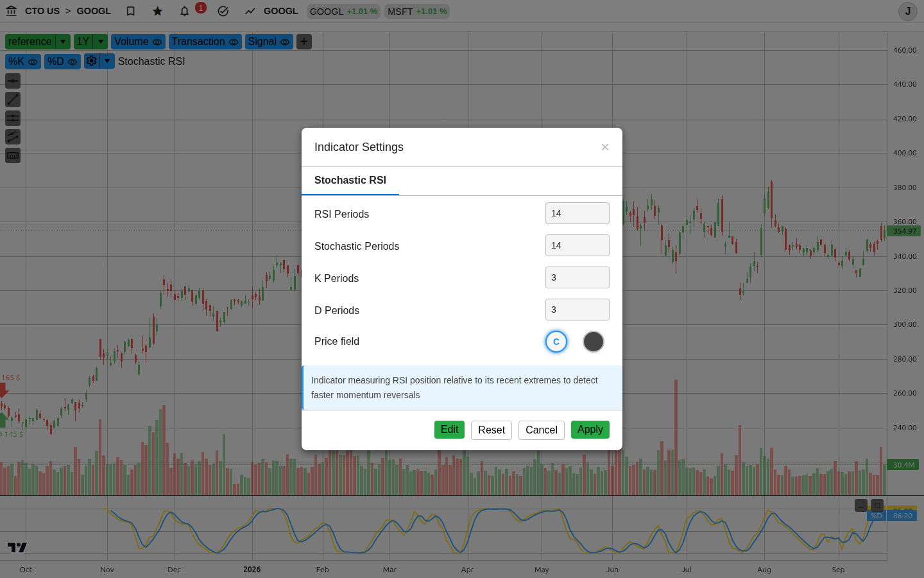The height and width of the screenshot is (578, 924).
Task: Minimize the Stochastic RSI pane
Action: coord(861,505)
